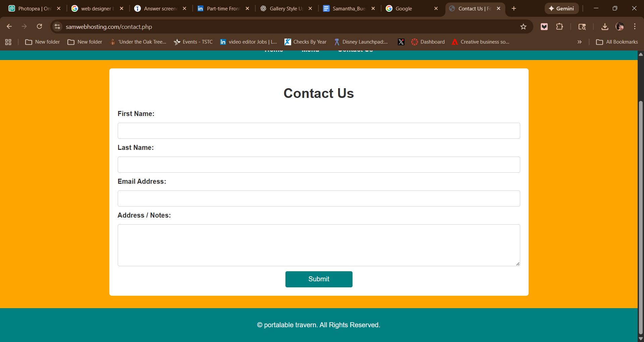Bookmark this page with the star icon
Screen dimensions: 644x342
[x=523, y=26]
